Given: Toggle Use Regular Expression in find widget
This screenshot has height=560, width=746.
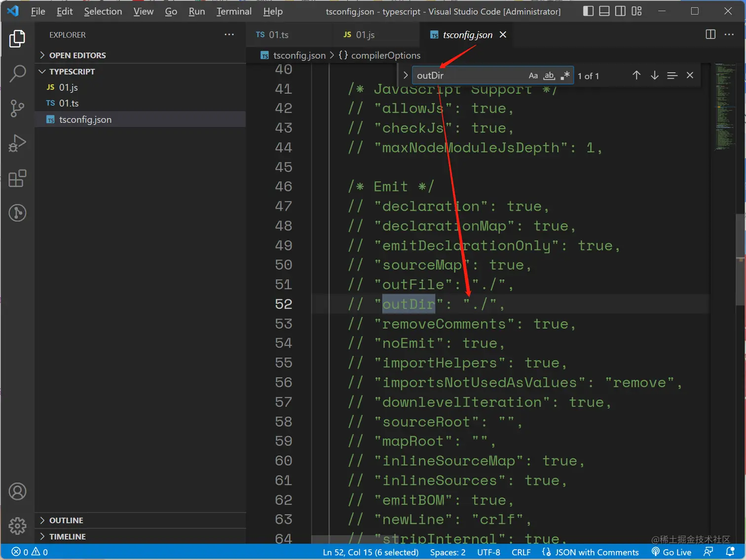Looking at the screenshot, I should [565, 75].
